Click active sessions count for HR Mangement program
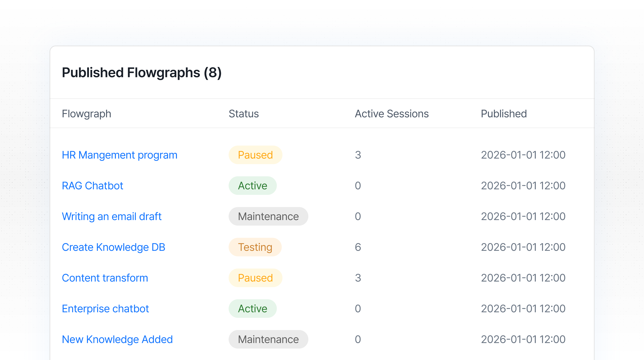 coord(358,155)
